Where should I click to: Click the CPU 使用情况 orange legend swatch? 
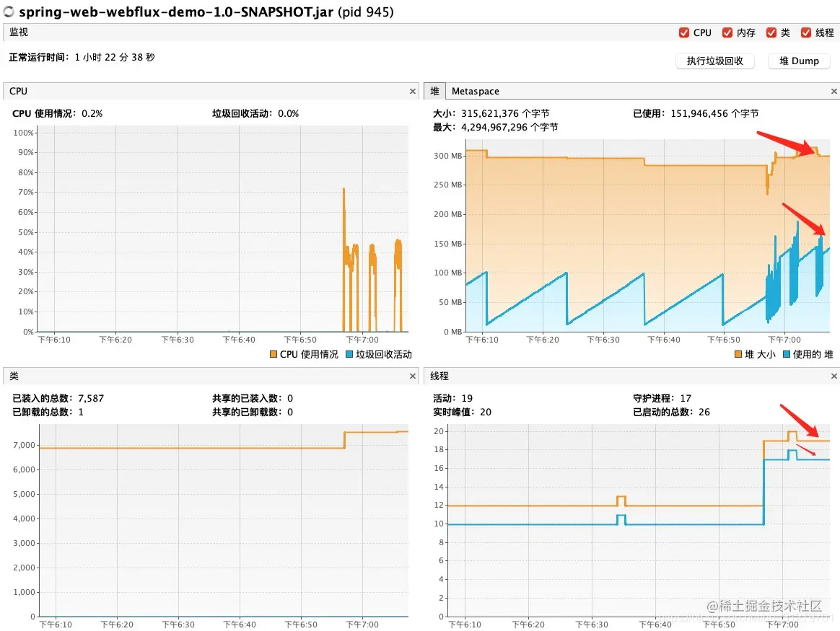pyautogui.click(x=274, y=354)
